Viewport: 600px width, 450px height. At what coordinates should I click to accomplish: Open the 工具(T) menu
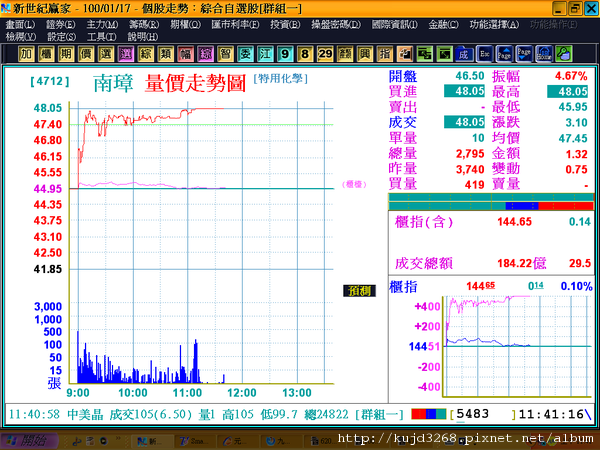point(101,37)
